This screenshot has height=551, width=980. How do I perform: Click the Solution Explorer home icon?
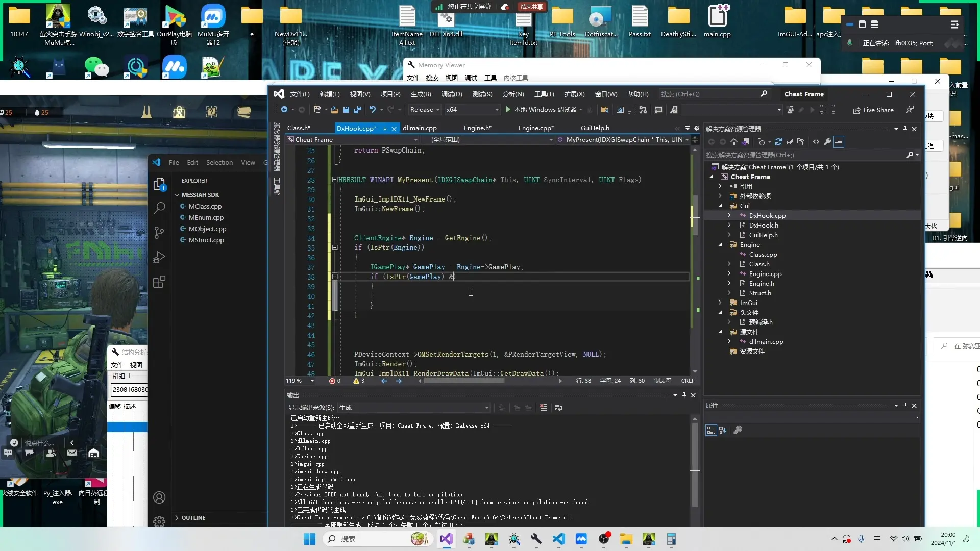pyautogui.click(x=734, y=142)
